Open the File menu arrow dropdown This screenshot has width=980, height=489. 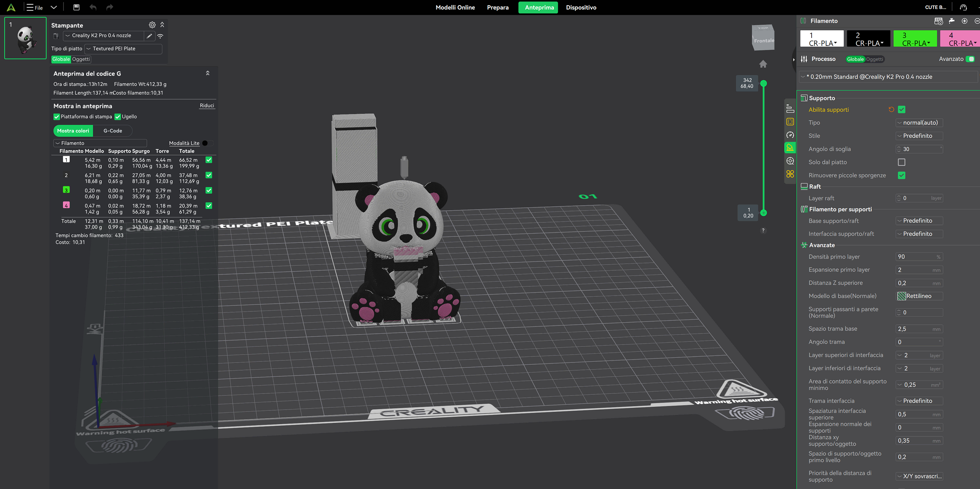coord(54,7)
